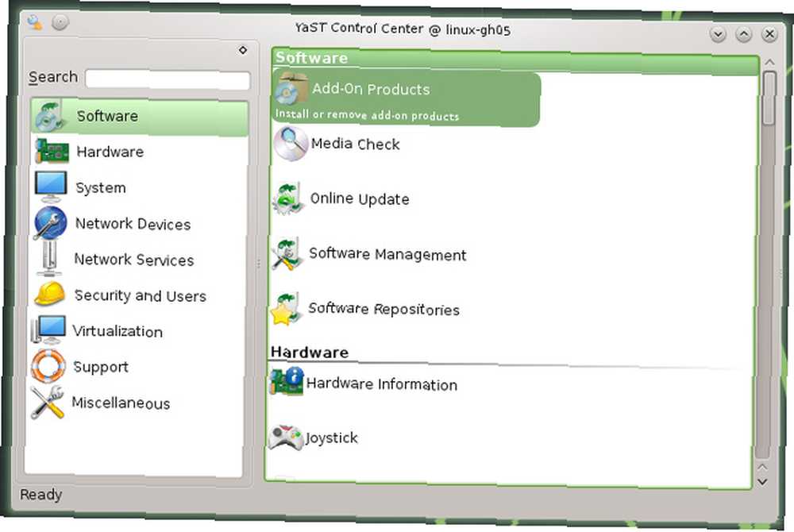Close the YaST Control Center window

click(x=769, y=34)
